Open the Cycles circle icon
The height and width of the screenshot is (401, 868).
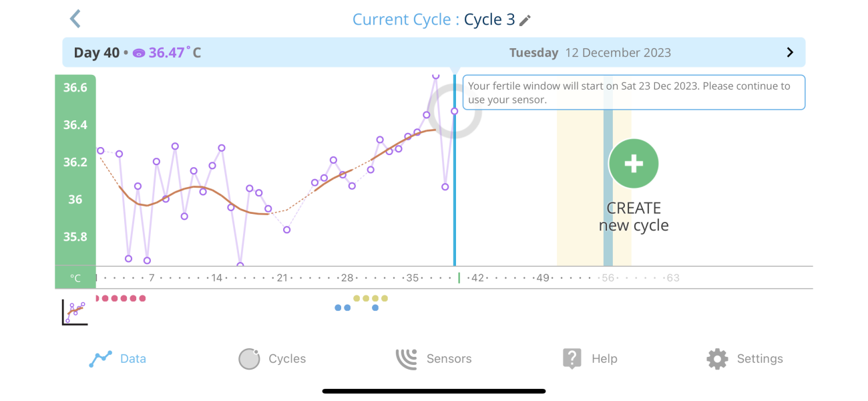pyautogui.click(x=249, y=358)
